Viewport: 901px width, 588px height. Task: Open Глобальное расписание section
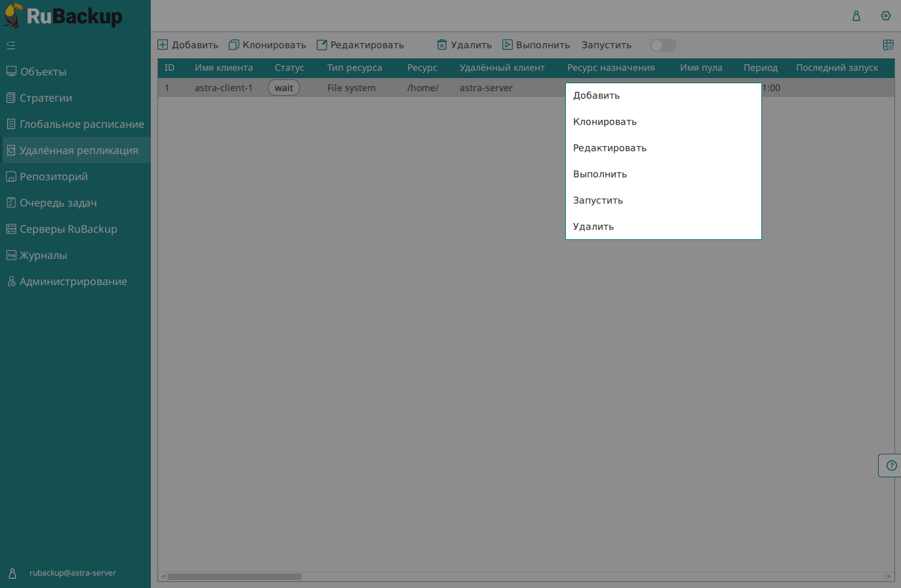click(x=81, y=124)
